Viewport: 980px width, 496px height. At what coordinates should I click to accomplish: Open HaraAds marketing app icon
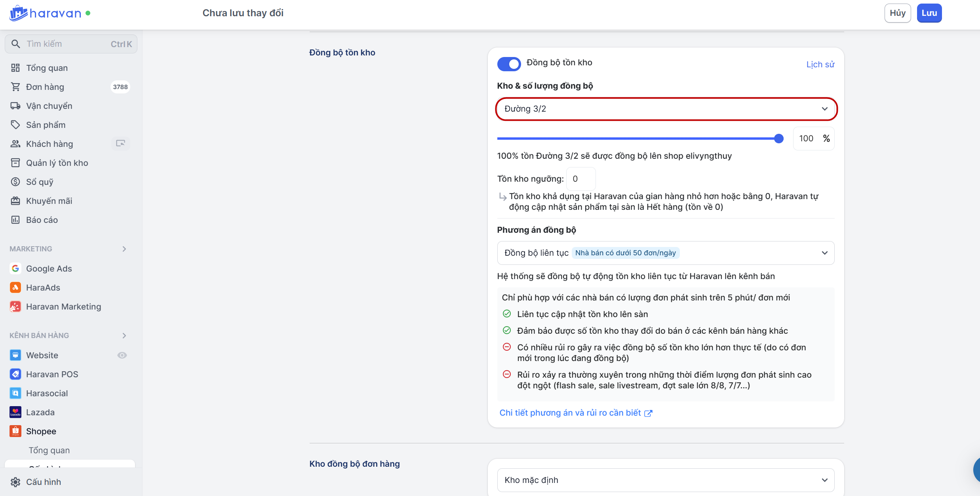pos(15,287)
